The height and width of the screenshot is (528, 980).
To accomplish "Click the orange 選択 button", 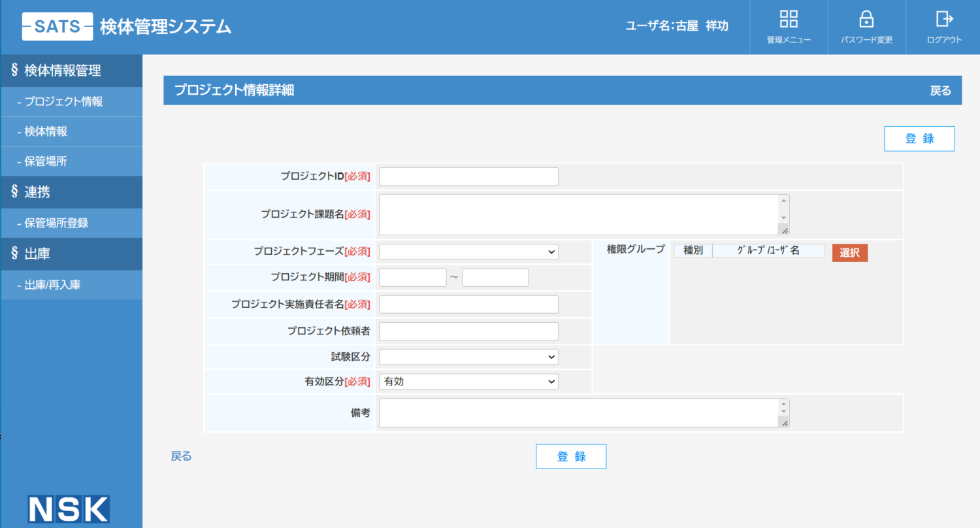I will [850, 253].
